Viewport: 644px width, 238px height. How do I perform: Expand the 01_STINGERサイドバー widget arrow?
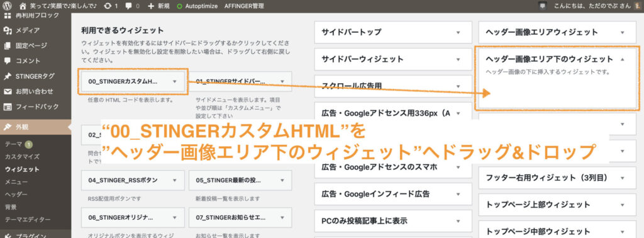282,81
